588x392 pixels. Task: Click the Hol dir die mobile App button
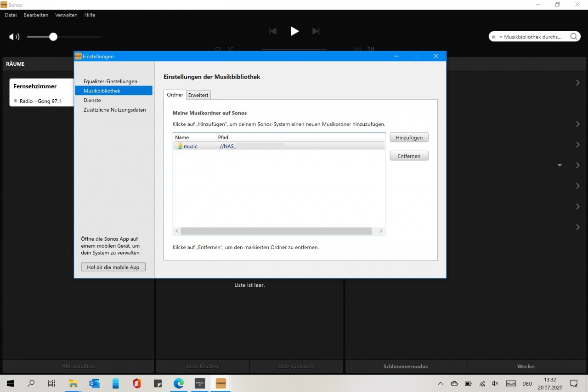coord(113,267)
